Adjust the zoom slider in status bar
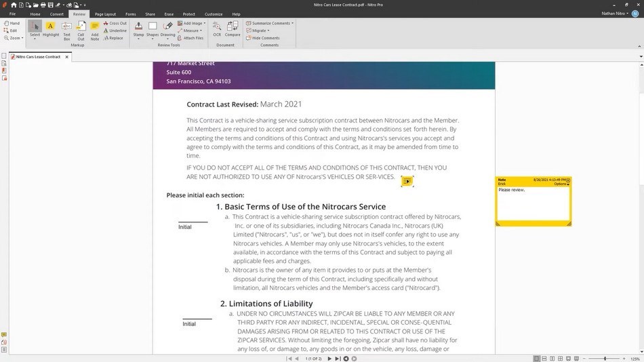 pos(605,358)
